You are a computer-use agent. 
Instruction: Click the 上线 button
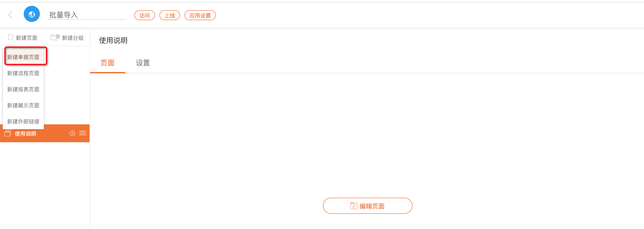(x=170, y=15)
